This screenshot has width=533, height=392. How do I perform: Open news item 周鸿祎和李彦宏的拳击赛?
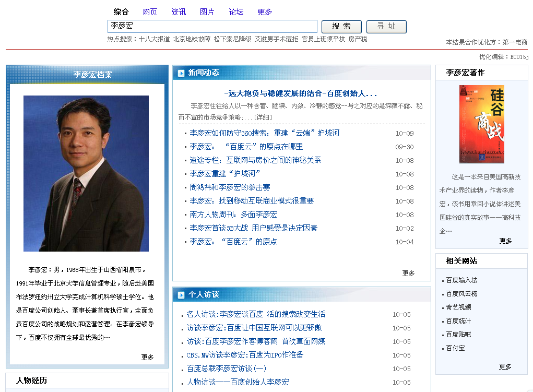230,187
